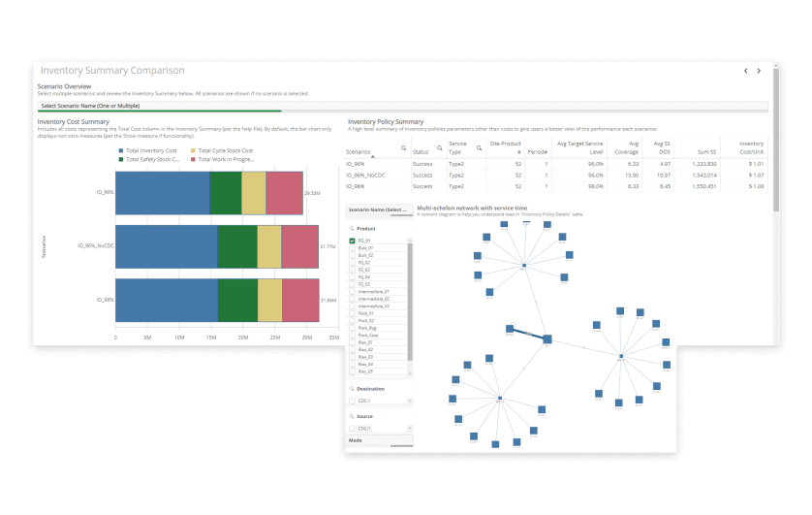Viewport: 812px width, 515px height.
Task: Open Destination filter search icon
Action: point(352,389)
